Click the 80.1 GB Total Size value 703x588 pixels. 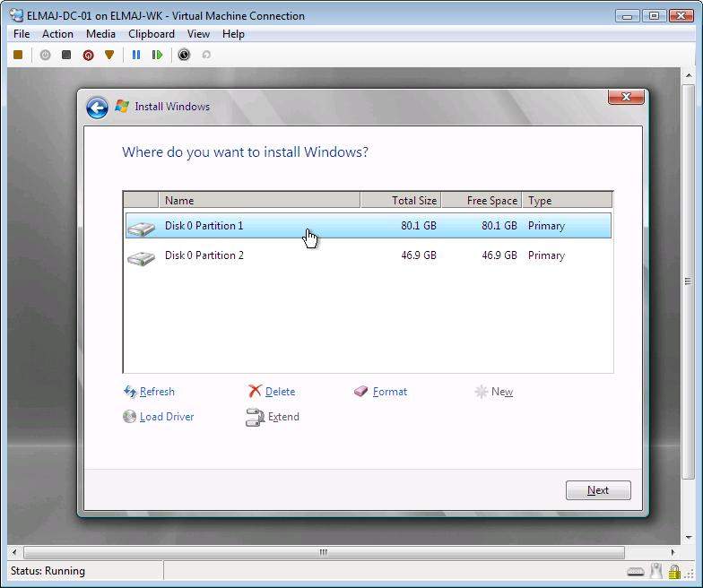click(418, 226)
